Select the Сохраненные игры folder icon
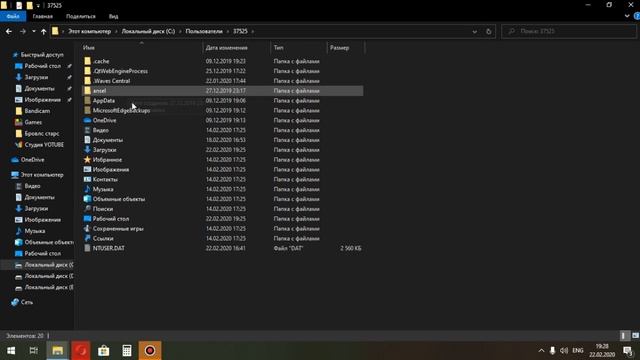640x360 pixels. point(87,229)
